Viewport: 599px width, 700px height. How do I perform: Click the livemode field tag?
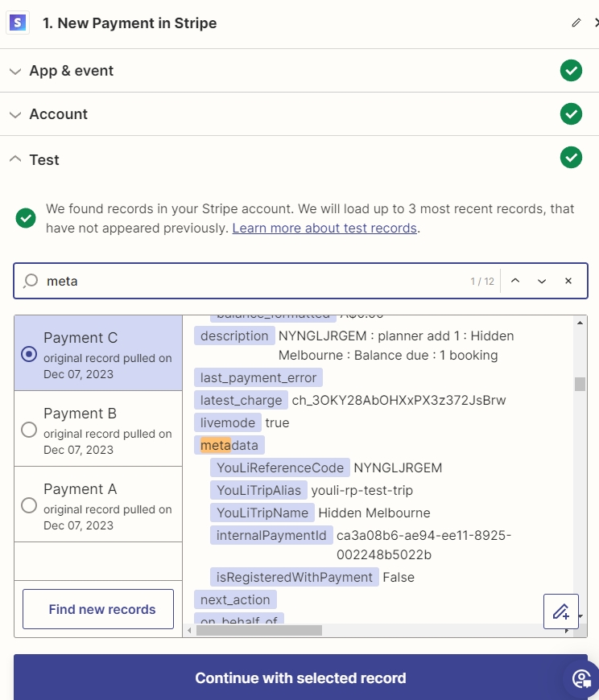pyautogui.click(x=228, y=422)
